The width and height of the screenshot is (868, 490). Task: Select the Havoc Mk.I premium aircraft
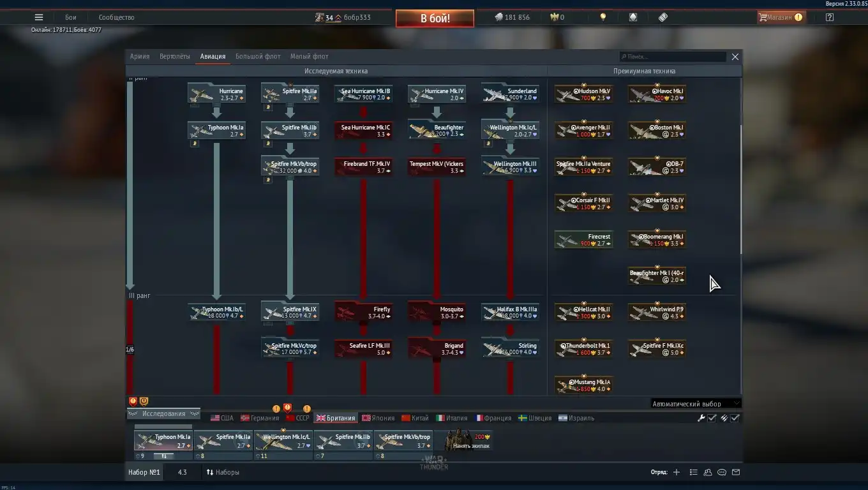point(657,94)
